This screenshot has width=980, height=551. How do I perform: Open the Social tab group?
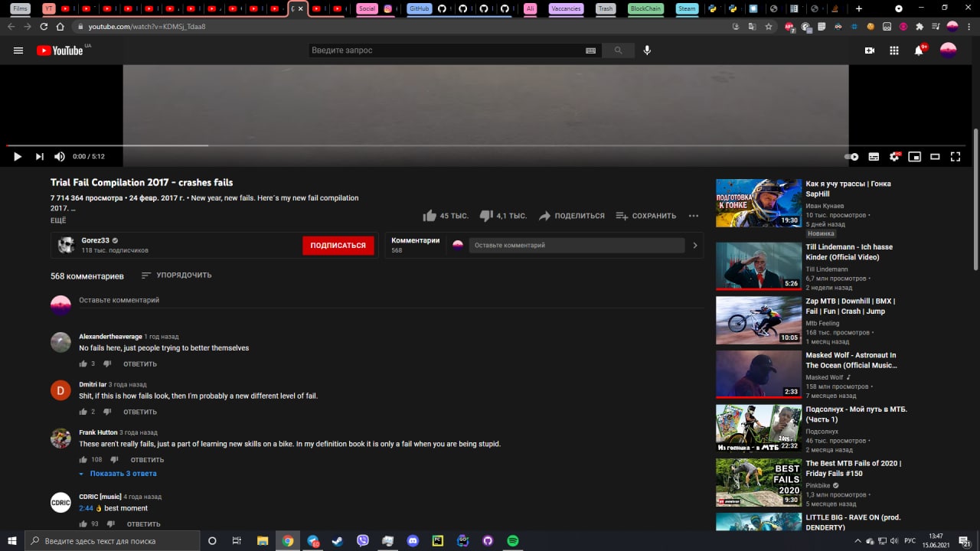click(367, 8)
